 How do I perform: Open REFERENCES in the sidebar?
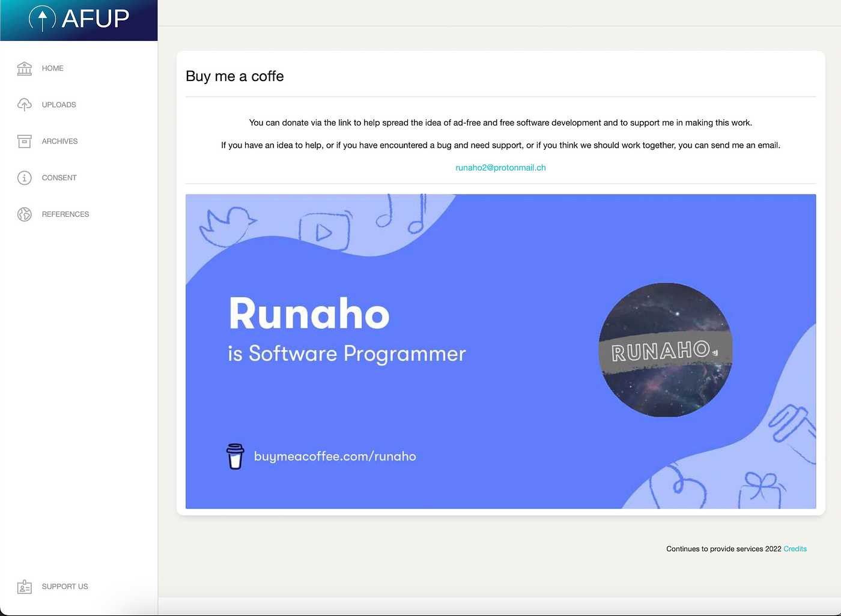(65, 214)
